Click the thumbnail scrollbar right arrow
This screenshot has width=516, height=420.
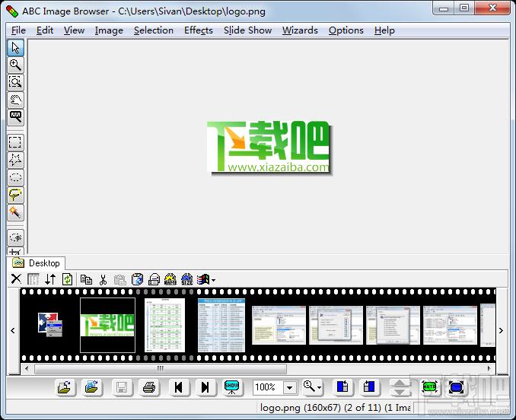[x=489, y=368]
